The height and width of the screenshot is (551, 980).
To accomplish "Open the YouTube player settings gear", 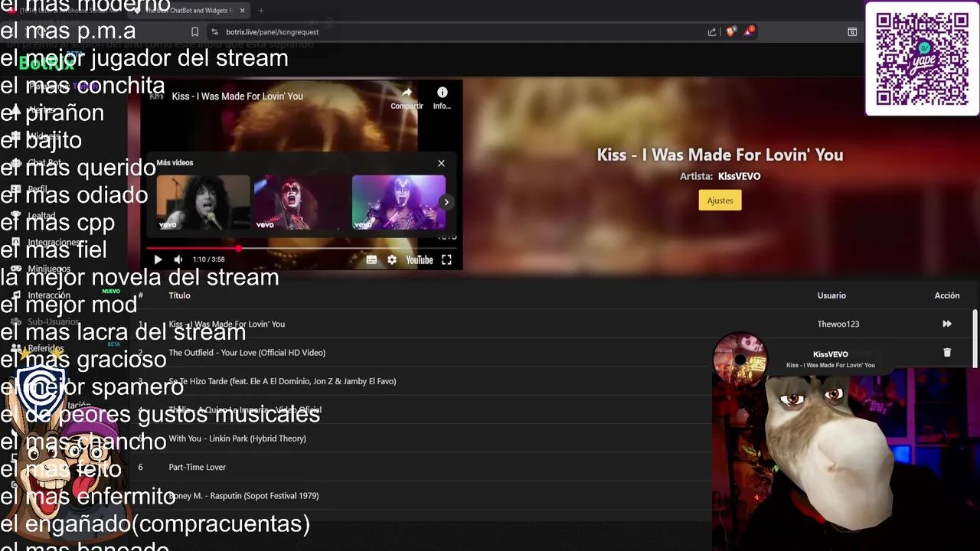I will coord(392,259).
